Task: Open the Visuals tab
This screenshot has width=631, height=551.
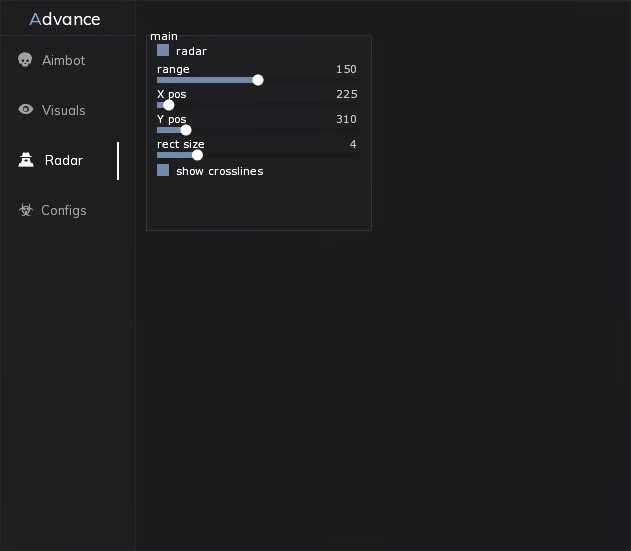Action: point(63,110)
